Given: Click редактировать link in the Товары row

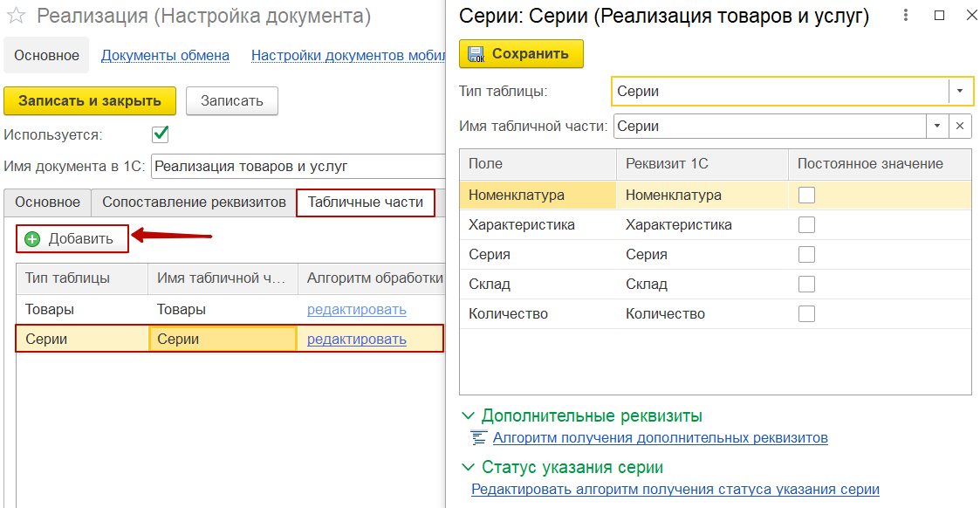Looking at the screenshot, I should [356, 310].
